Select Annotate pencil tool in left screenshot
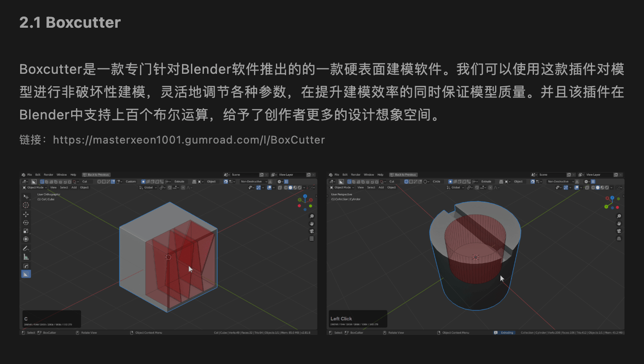 (x=26, y=248)
